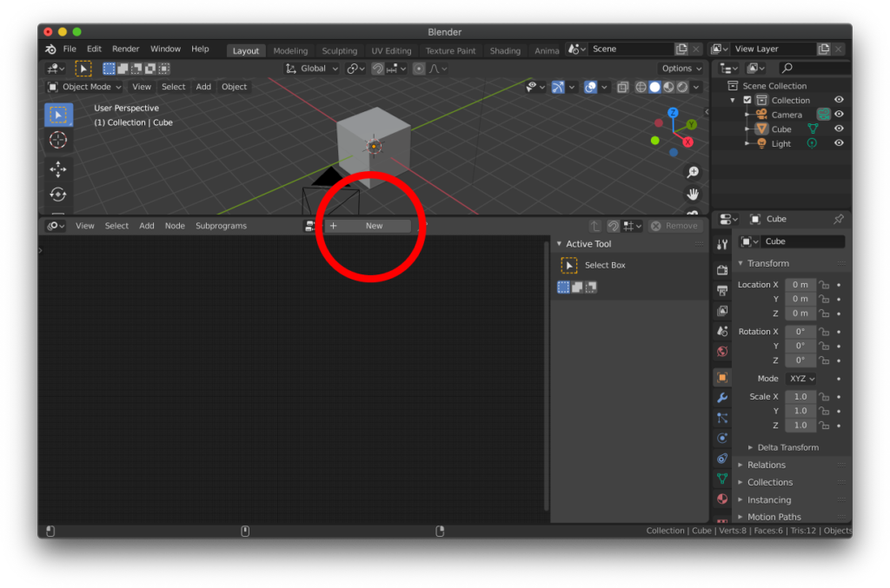
Task: Click the Blender logo in the top menu bar
Action: 50,50
